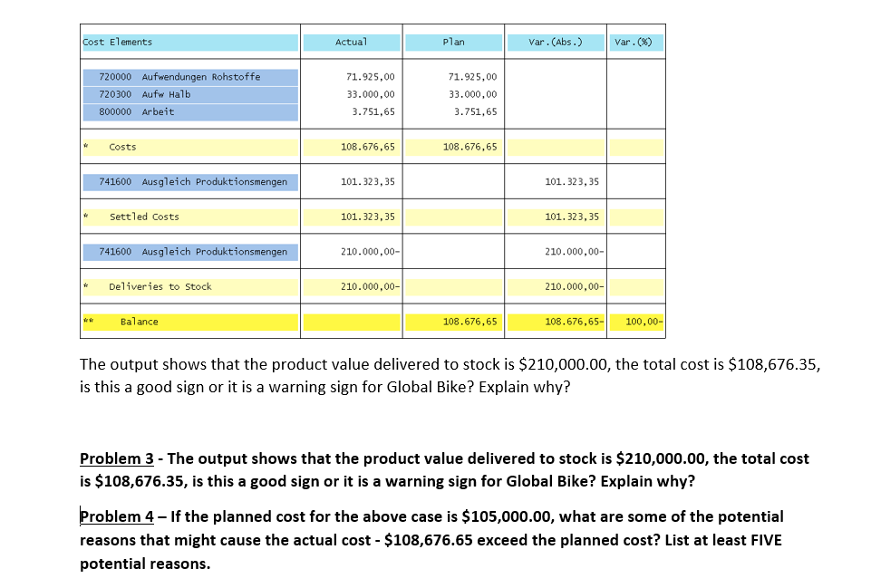The height and width of the screenshot is (588, 871).
Task: Click the Cost Elements column header
Action: pyautogui.click(x=190, y=43)
